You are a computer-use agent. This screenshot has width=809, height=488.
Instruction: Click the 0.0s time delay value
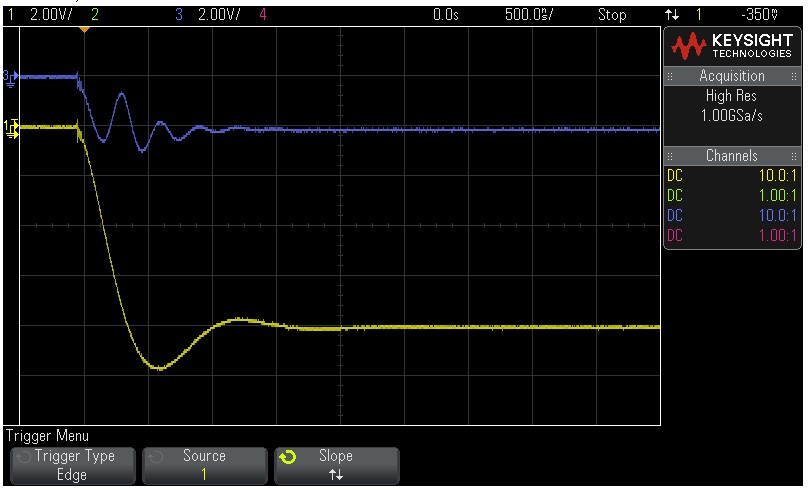click(x=446, y=14)
